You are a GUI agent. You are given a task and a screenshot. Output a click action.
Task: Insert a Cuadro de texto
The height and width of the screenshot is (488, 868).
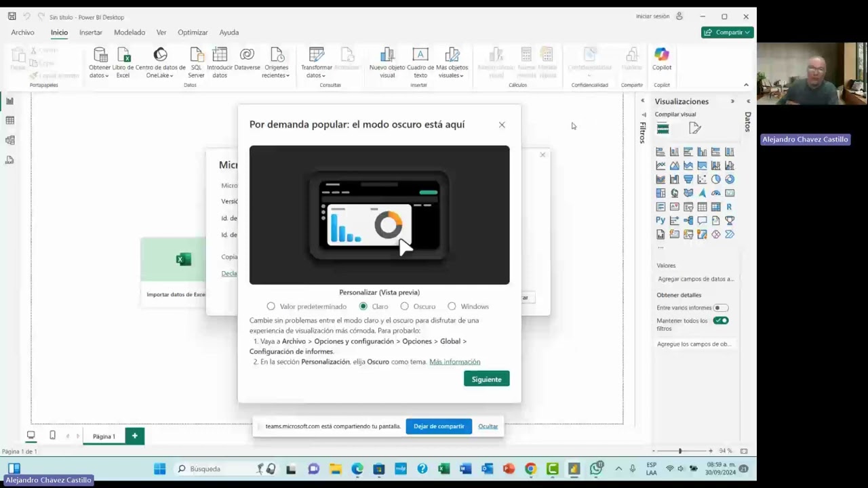tap(420, 62)
